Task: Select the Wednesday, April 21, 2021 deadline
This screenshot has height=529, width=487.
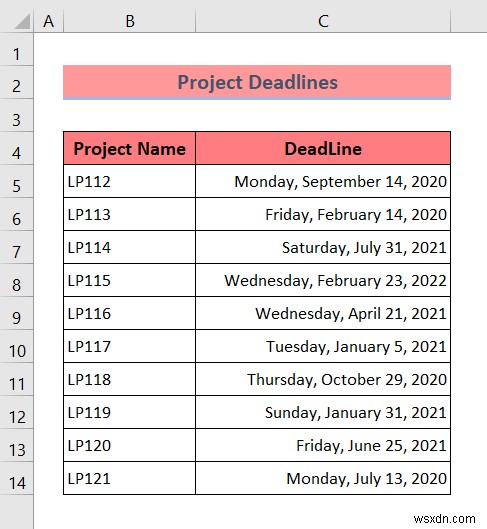Action: [x=323, y=313]
